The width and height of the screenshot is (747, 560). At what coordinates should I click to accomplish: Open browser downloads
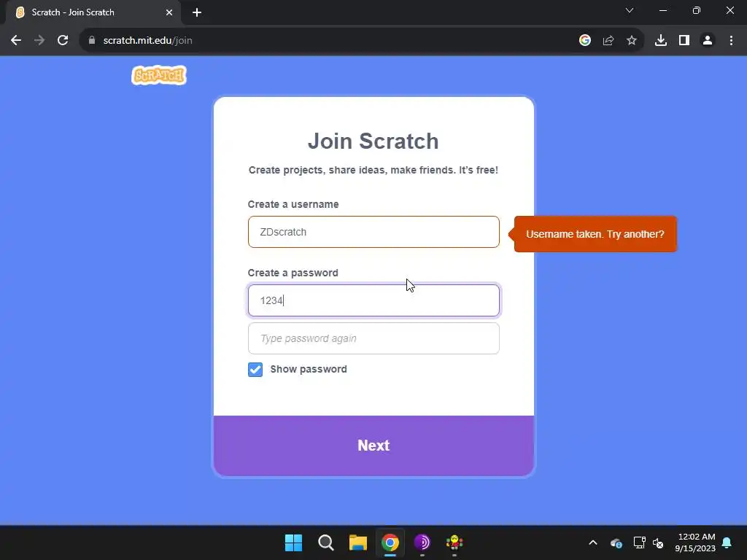point(661,41)
